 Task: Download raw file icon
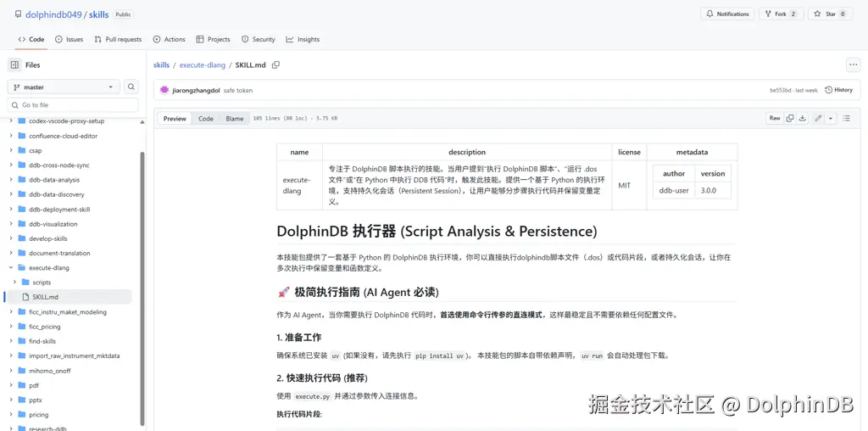tap(802, 118)
